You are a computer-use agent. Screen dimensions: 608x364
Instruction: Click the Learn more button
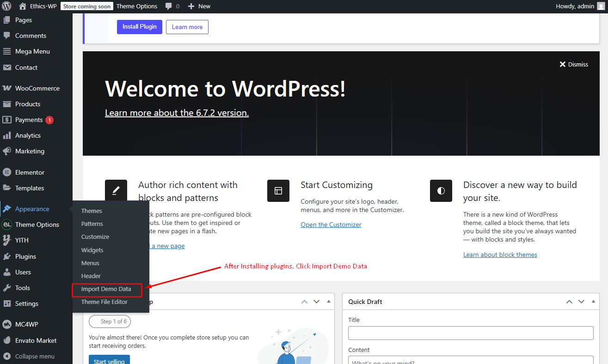coord(187,27)
